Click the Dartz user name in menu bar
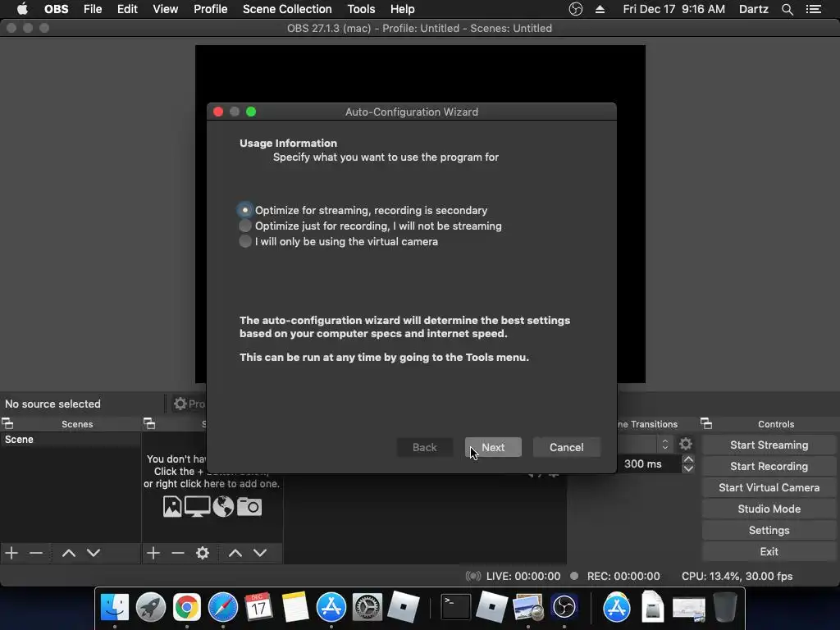 click(753, 9)
